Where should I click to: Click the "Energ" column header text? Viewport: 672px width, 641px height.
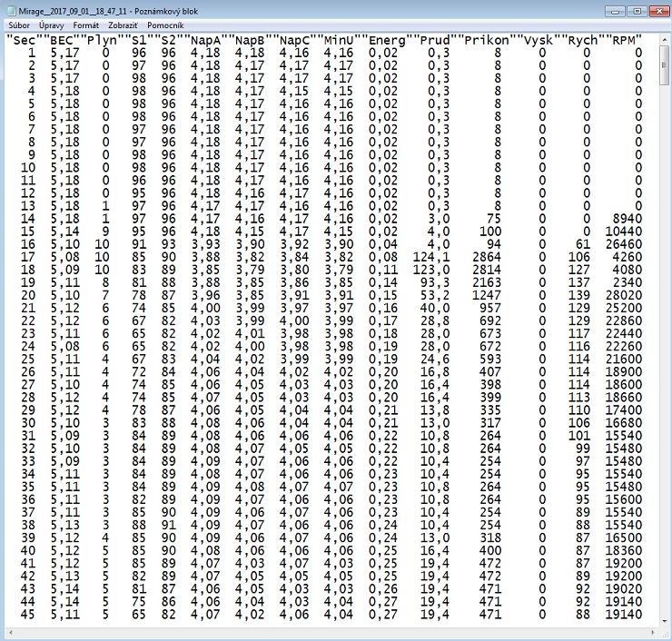387,40
